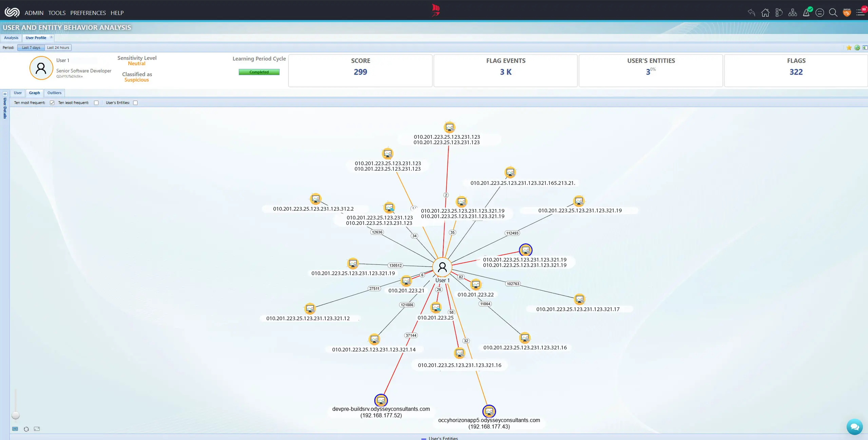Uncheck Ten most frequent
The width and height of the screenshot is (868, 440).
pos(52,102)
